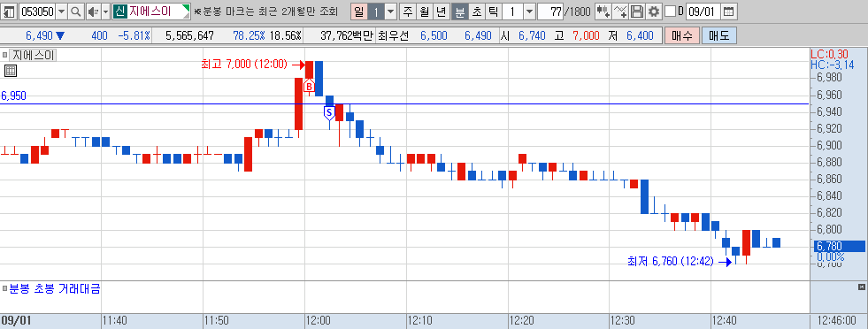Click the date field 09/01
The width and height of the screenshot is (868, 329).
703,11
